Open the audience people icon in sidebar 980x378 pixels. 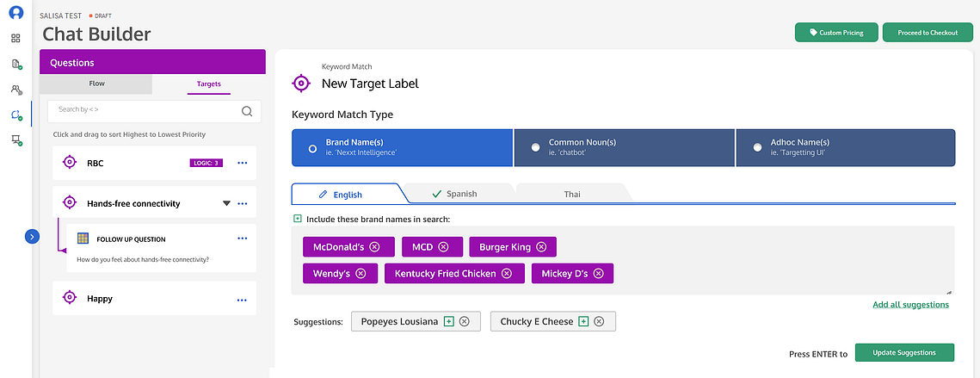pyautogui.click(x=16, y=90)
